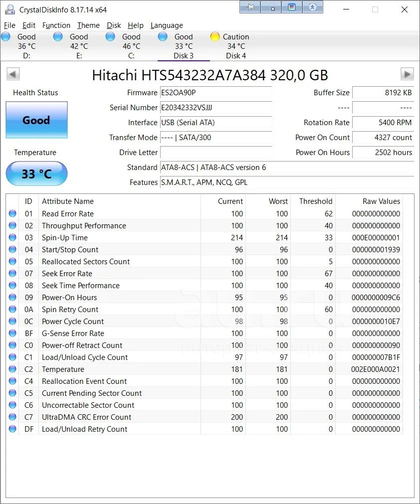Click the CrystalDiskInfo application icon
Viewport: 420px width, 504px height.
9,9
